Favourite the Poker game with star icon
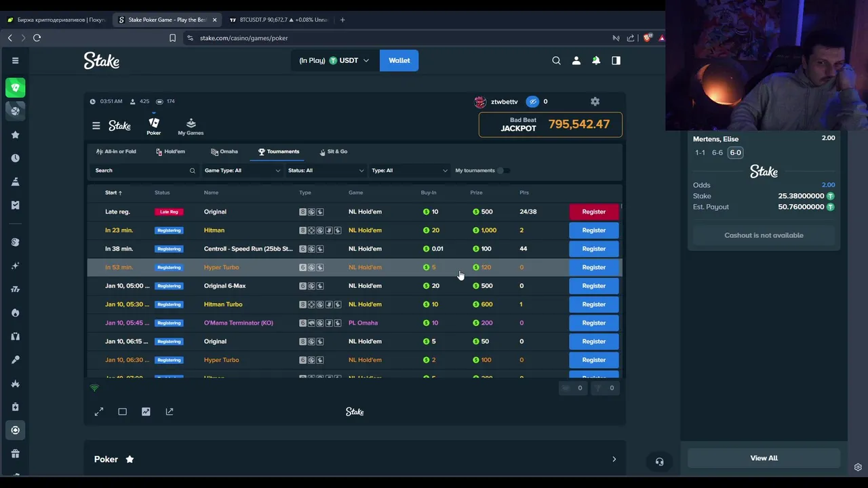The width and height of the screenshot is (868, 488). (130, 460)
